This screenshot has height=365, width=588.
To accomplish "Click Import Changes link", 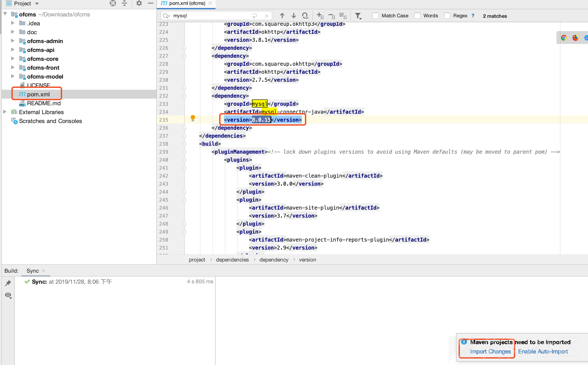I will [490, 351].
